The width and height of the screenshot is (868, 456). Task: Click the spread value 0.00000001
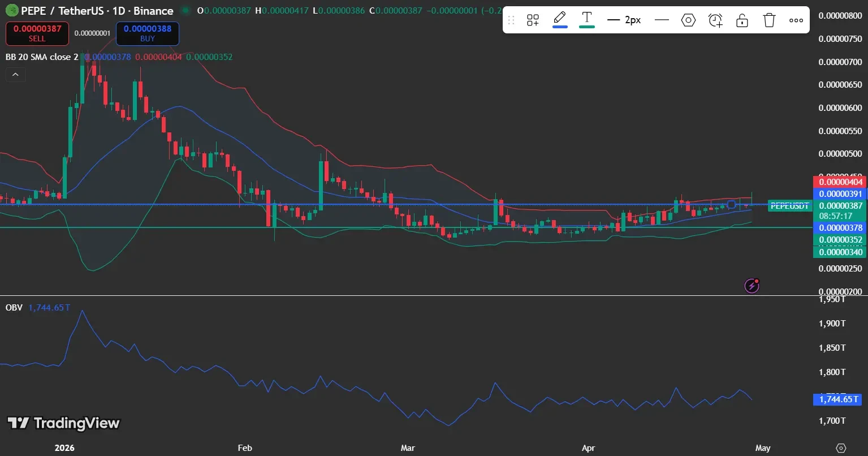(92, 33)
